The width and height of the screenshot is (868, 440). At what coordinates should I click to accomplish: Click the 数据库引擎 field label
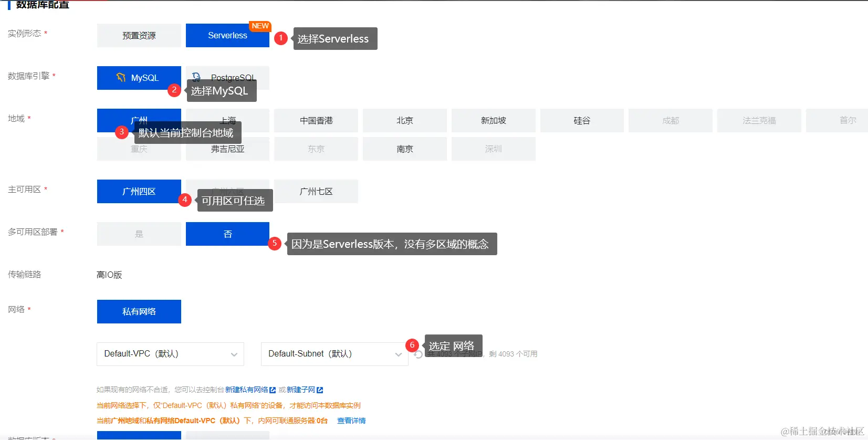28,76
